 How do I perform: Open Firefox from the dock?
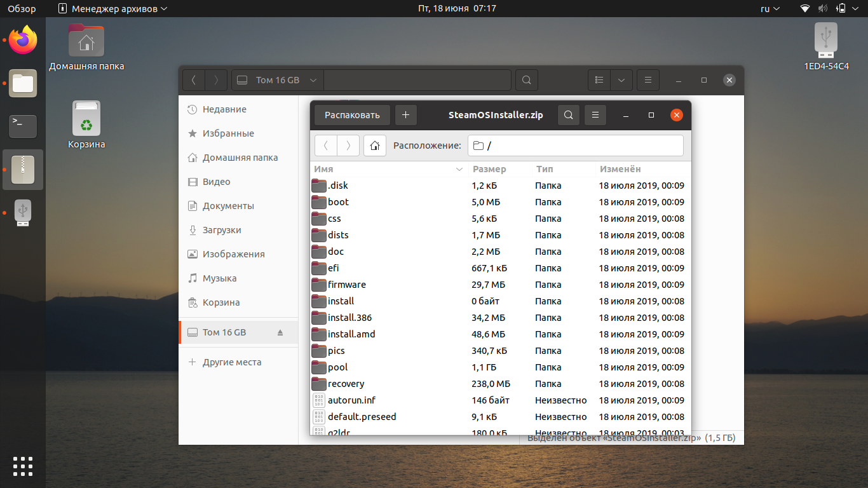[23, 41]
